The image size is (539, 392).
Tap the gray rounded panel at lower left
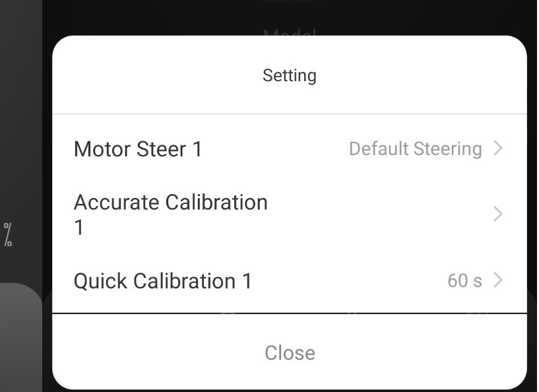(20, 337)
